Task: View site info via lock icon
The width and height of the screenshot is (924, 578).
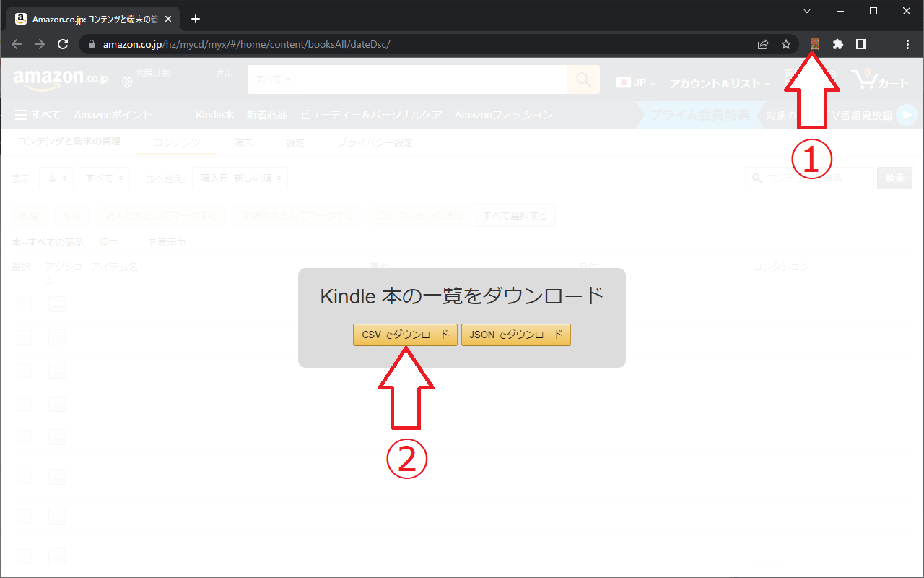Action: point(91,44)
